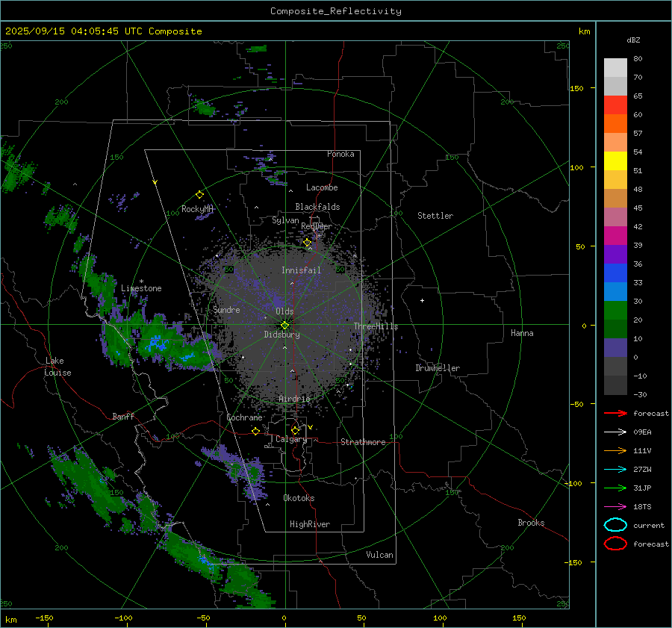The image size is (672, 628).
Task: Click the orange 57-60 dBZ color swatch
Action: point(615,124)
